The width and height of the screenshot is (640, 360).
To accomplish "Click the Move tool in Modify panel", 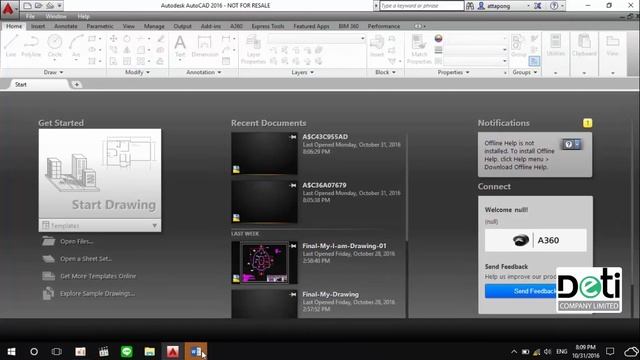I will (x=113, y=39).
